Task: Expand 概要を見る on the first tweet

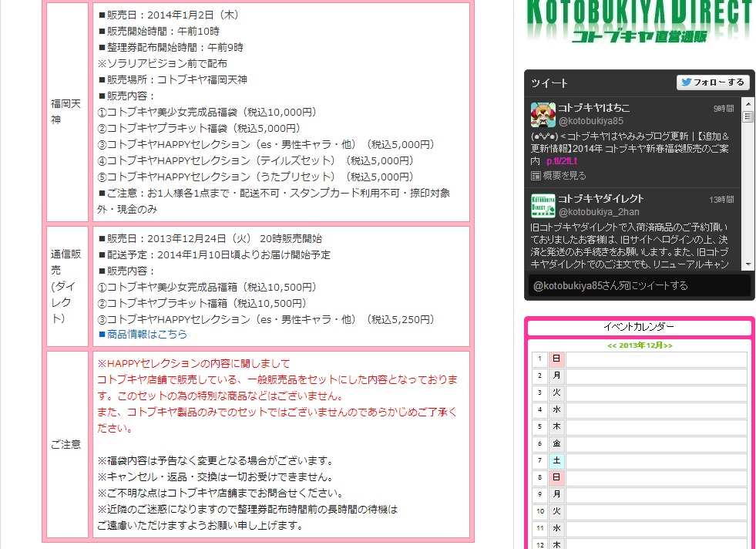Action: 564,176
